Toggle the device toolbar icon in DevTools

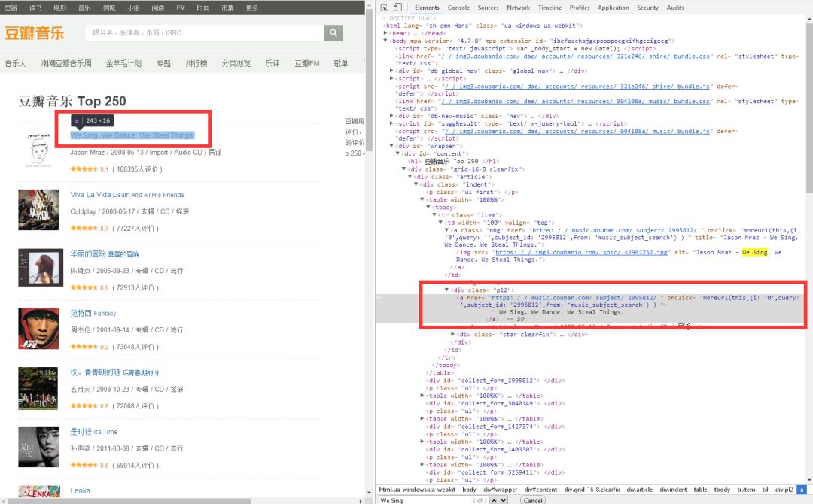point(397,8)
